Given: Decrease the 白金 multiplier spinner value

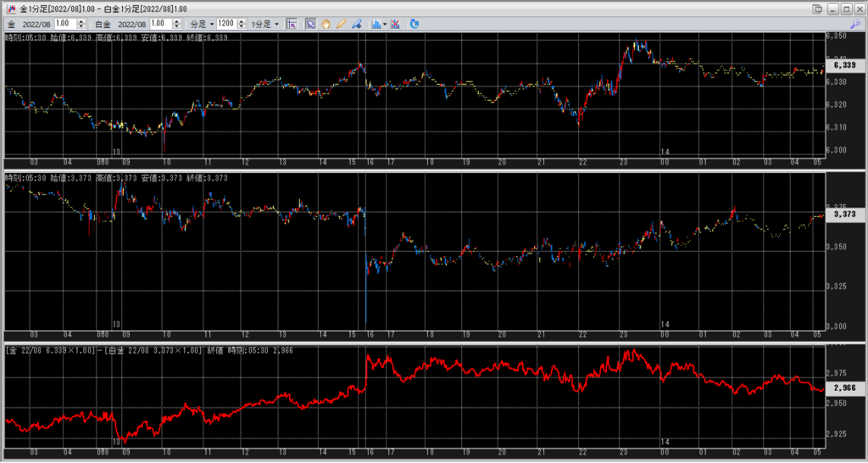Looking at the screenshot, I should click(175, 26).
